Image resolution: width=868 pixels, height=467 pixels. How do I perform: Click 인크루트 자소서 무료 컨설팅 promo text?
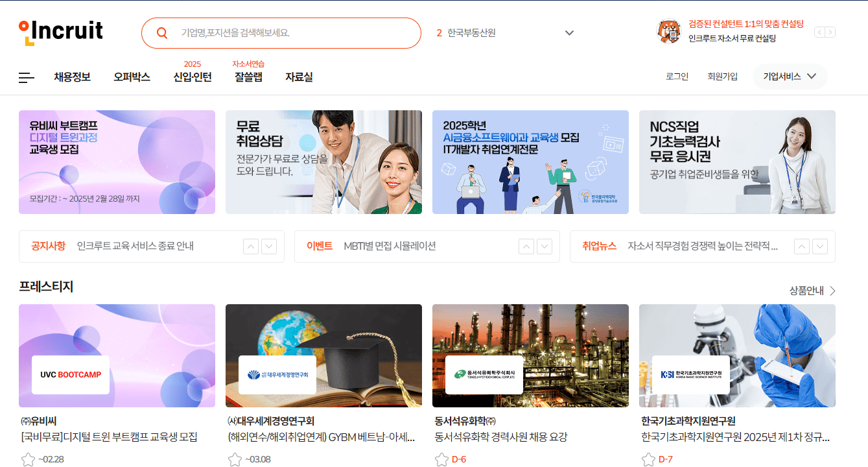click(732, 38)
